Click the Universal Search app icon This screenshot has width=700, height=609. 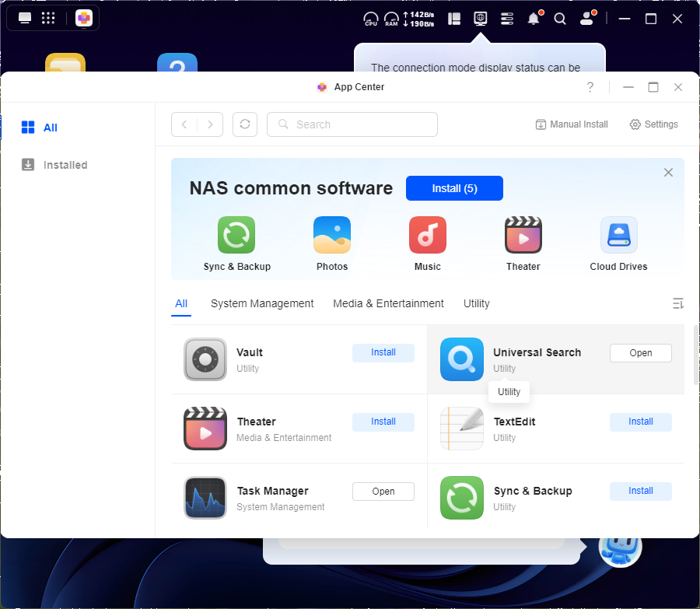click(462, 359)
